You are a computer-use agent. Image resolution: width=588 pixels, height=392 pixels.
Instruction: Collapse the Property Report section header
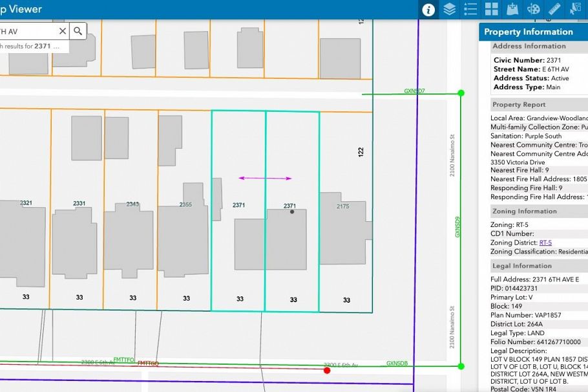519,105
